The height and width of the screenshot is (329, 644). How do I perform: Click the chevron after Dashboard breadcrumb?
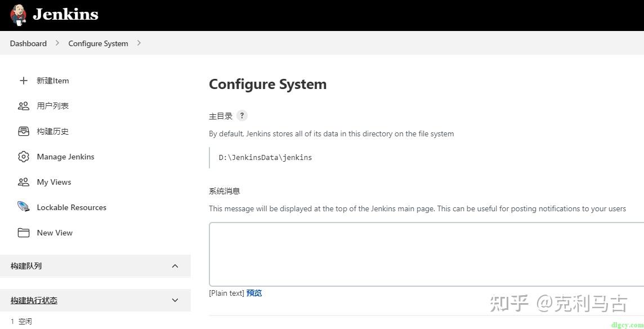pos(57,43)
